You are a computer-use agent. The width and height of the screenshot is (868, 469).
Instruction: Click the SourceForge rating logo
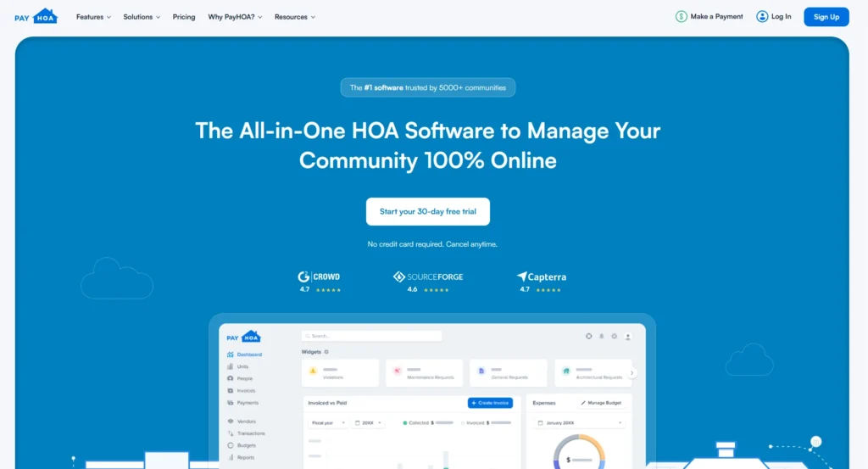pyautogui.click(x=428, y=276)
